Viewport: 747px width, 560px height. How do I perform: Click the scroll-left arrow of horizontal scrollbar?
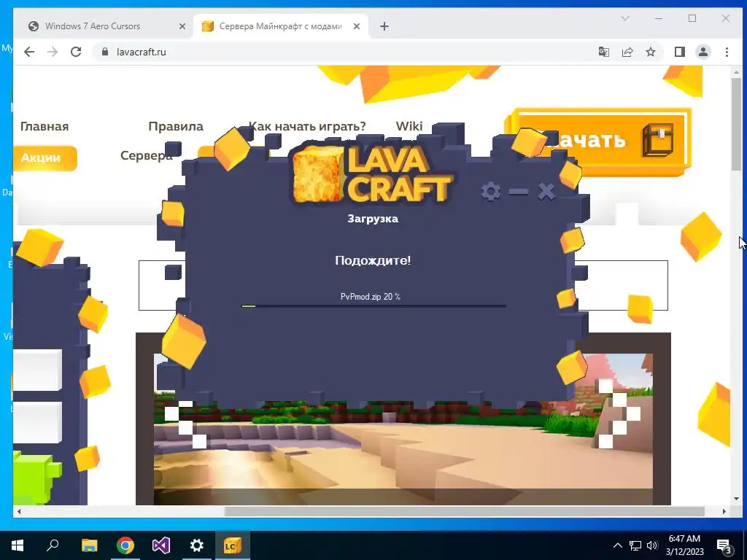19,511
